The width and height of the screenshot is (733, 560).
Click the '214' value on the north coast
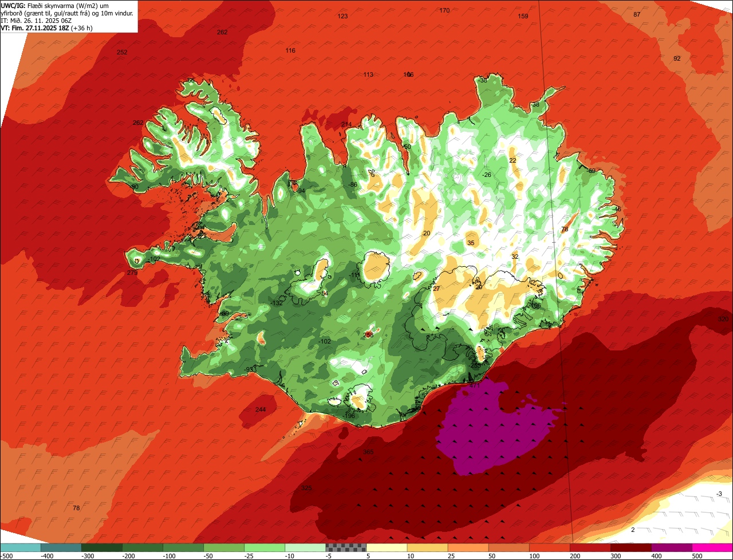point(346,124)
